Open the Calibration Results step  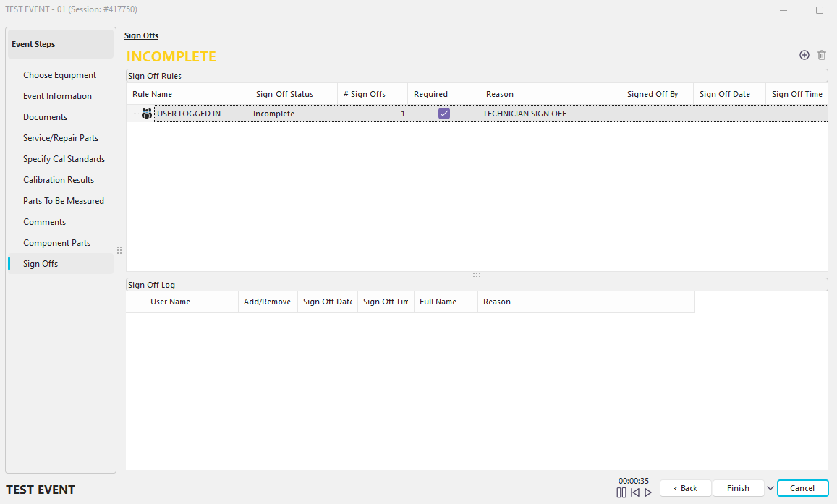(59, 180)
